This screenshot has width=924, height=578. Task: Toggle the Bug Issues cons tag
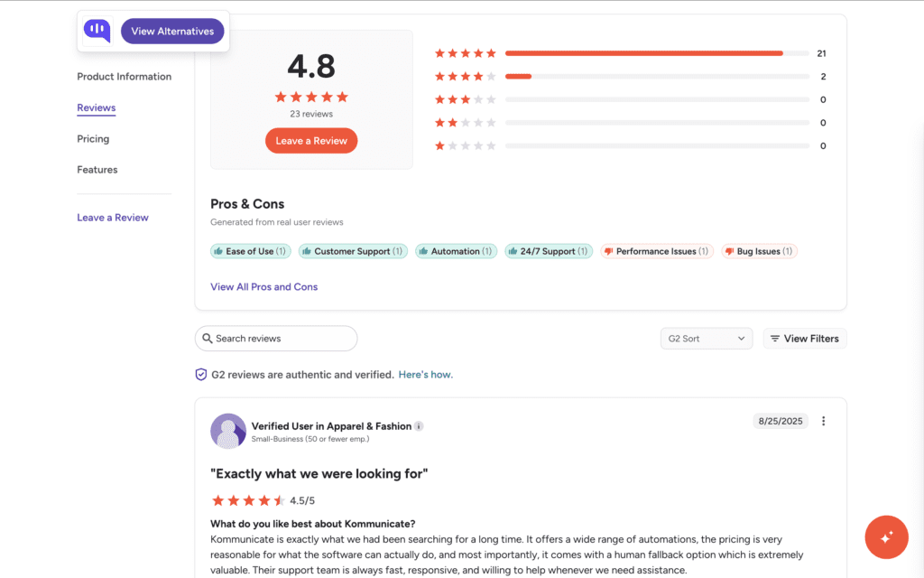point(759,251)
